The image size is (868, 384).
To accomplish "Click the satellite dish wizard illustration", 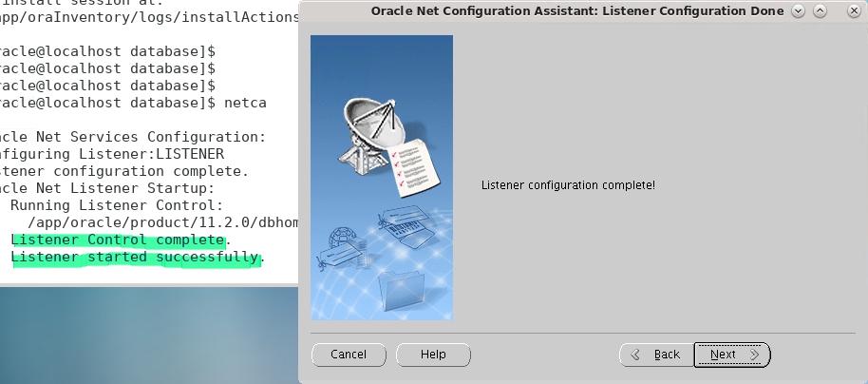I will point(382,178).
